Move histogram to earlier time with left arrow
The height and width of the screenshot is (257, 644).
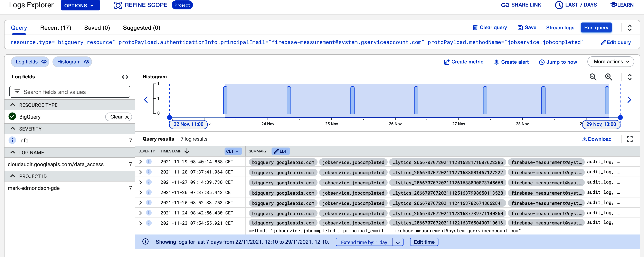tap(146, 100)
